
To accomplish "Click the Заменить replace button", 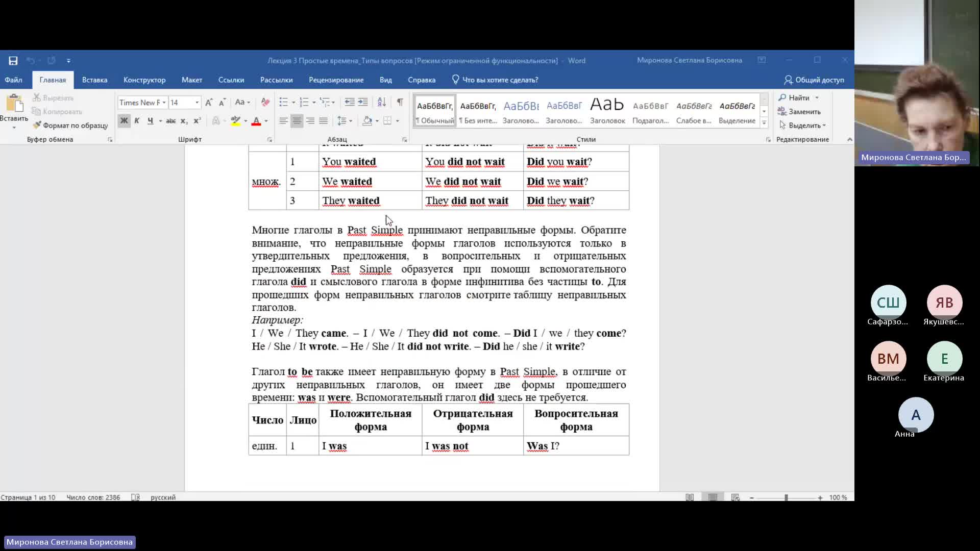I will [799, 112].
